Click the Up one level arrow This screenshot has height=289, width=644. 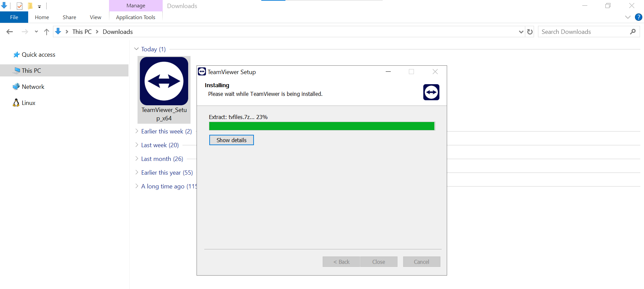[x=47, y=32]
